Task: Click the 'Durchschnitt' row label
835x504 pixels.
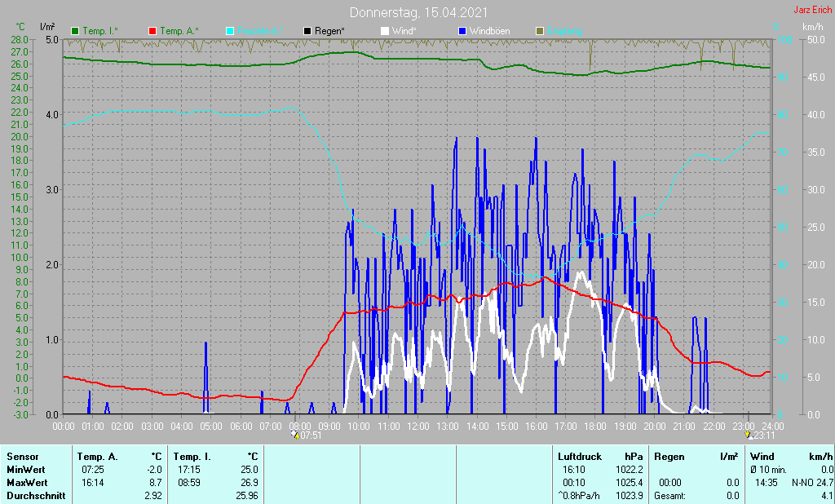Action: click(36, 496)
